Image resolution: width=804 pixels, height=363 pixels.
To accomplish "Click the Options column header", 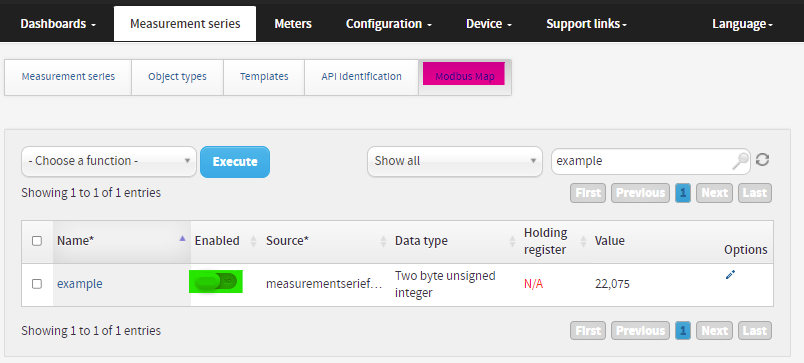I will coord(746,250).
